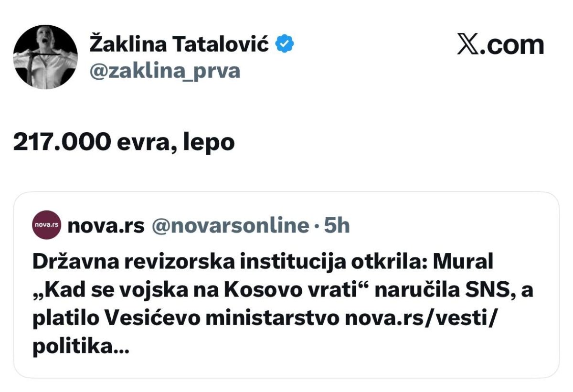Click the X.com logo
Image resolution: width=573 pixels, height=392 pixels.
tap(500, 45)
